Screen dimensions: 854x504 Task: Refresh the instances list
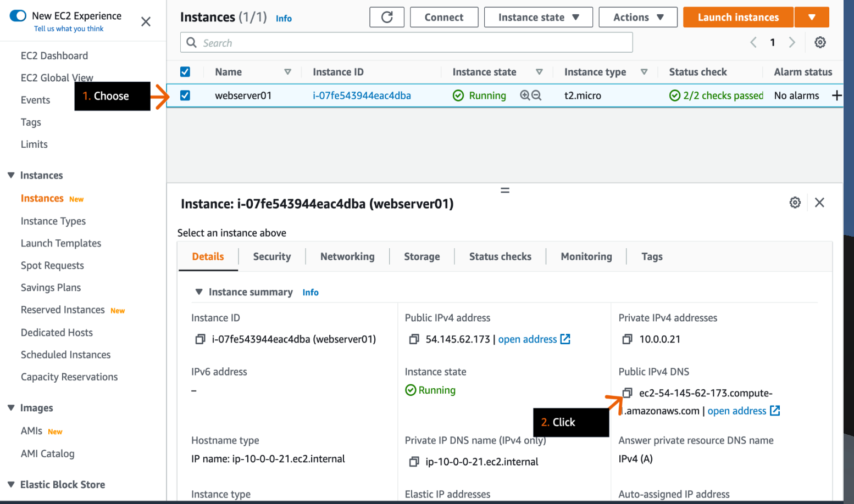387,17
